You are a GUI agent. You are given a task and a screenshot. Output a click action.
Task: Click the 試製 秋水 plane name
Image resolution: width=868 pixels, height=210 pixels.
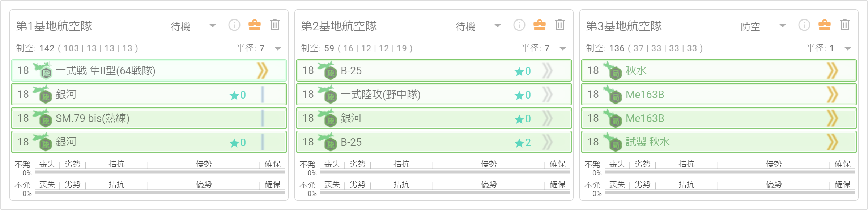[648, 142]
